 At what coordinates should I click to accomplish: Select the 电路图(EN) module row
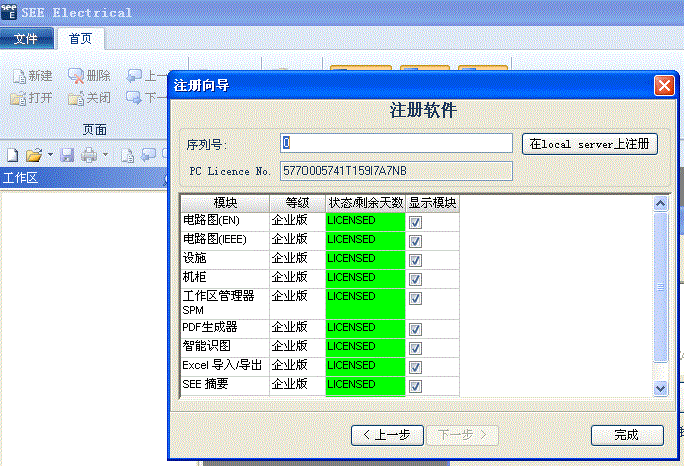(320, 222)
